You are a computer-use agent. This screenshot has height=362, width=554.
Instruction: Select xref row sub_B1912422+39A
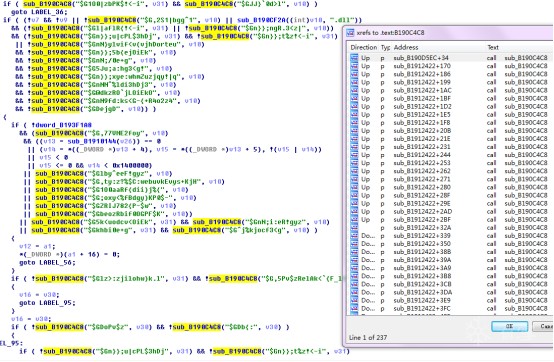click(x=452, y=260)
